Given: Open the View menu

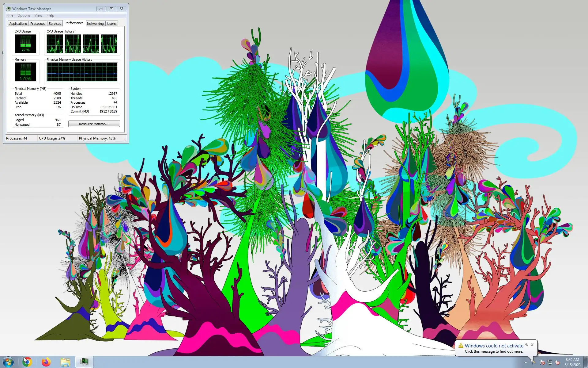Looking at the screenshot, I should (x=38, y=15).
